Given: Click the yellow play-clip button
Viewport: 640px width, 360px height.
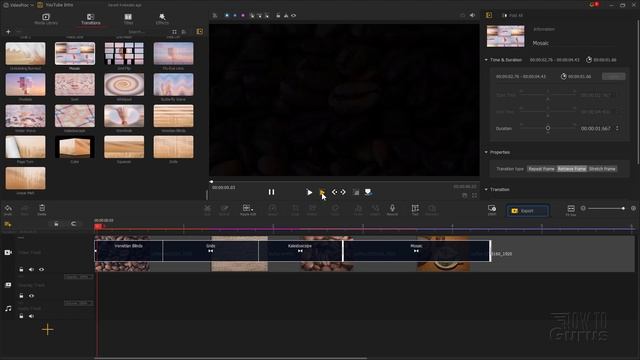Looking at the screenshot, I should pyautogui.click(x=322, y=192).
